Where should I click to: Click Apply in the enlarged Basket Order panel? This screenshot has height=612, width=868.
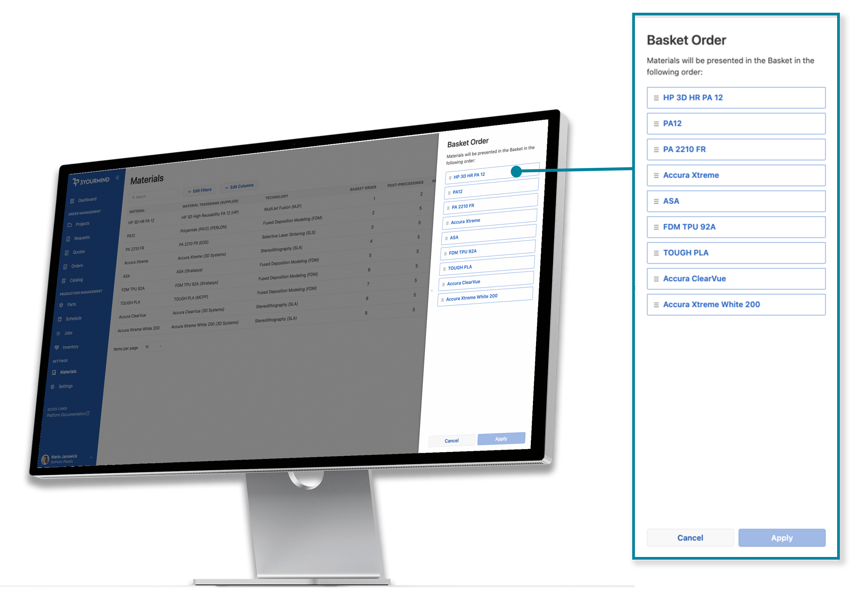click(x=782, y=538)
